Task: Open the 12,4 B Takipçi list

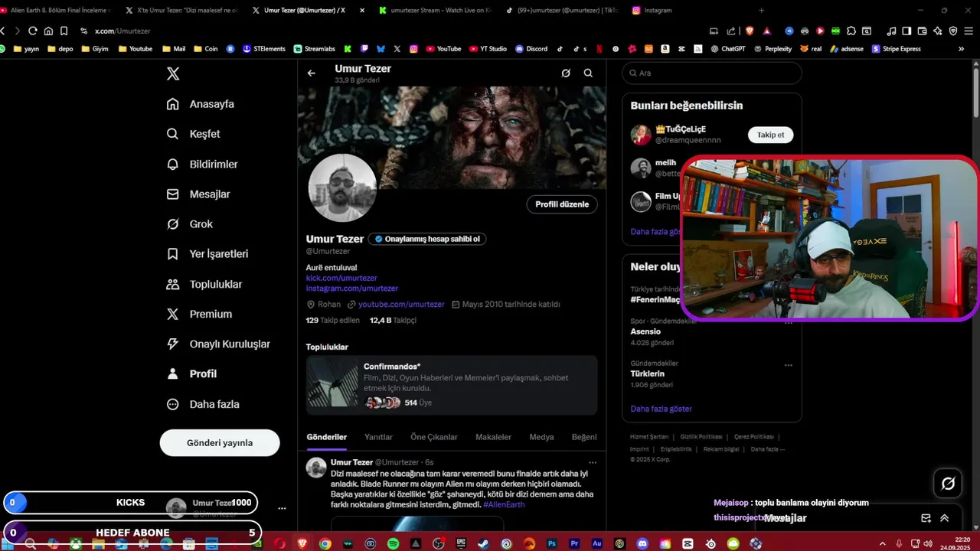Action: point(393,321)
